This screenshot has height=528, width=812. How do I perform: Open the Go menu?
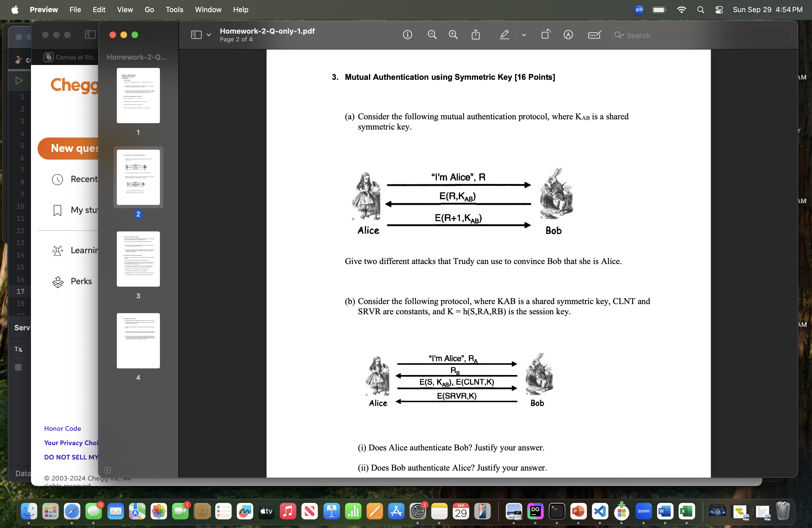[x=149, y=10]
